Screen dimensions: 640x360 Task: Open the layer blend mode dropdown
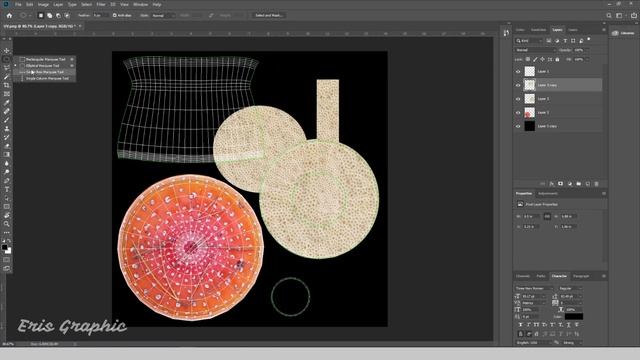coord(535,50)
